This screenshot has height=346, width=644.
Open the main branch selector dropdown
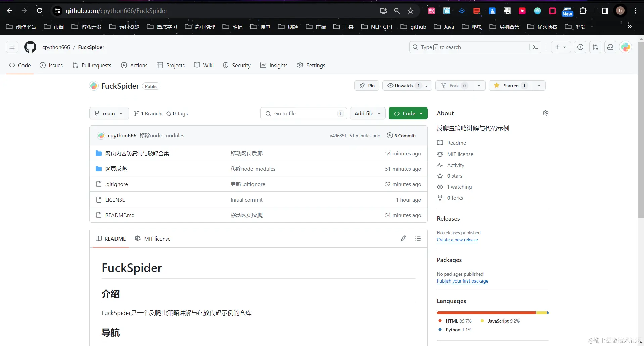(x=109, y=114)
